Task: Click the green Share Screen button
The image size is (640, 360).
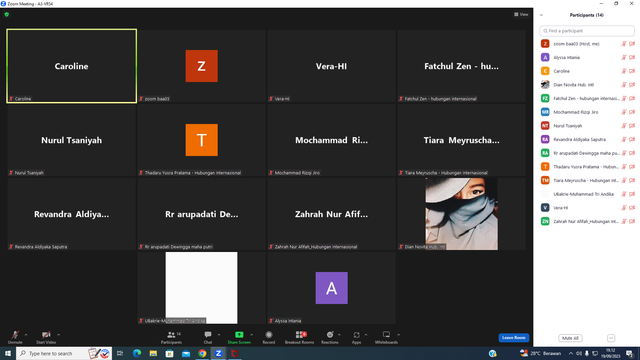Action: pyautogui.click(x=239, y=337)
